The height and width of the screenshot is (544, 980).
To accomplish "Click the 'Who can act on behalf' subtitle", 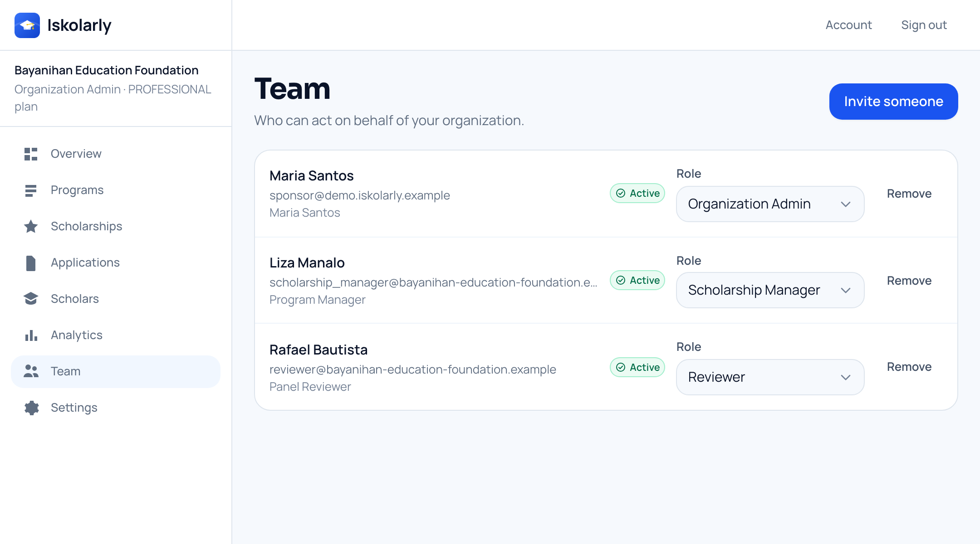I will pyautogui.click(x=389, y=121).
